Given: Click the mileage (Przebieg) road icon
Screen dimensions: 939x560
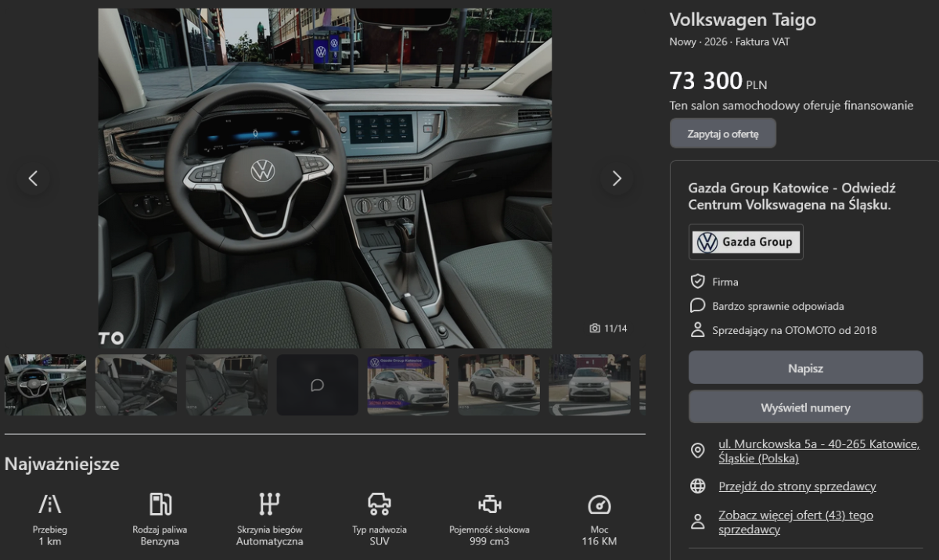Looking at the screenshot, I should (x=50, y=504).
